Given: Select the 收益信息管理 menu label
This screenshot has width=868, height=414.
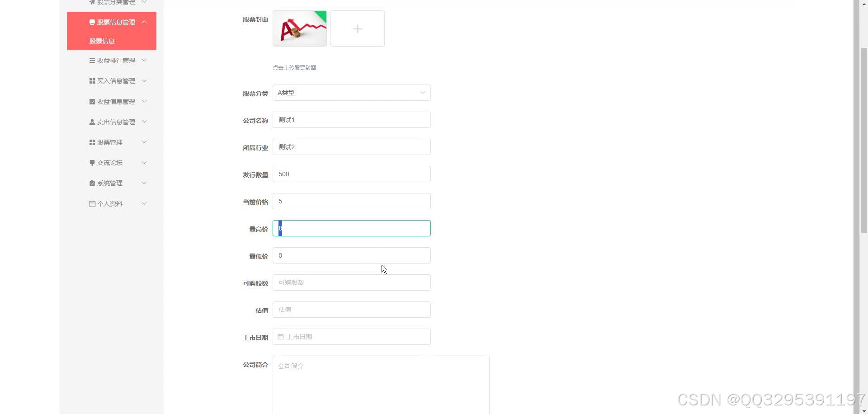Looking at the screenshot, I should [x=116, y=102].
